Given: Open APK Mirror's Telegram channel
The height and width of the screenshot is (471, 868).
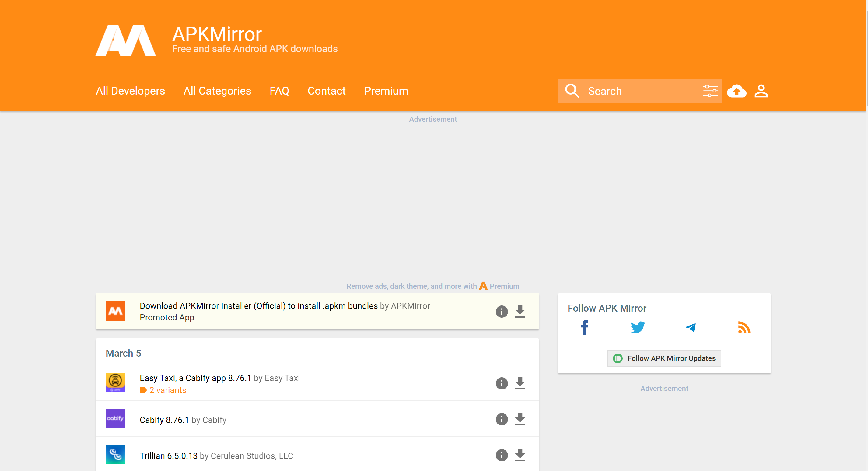Looking at the screenshot, I should pos(691,327).
